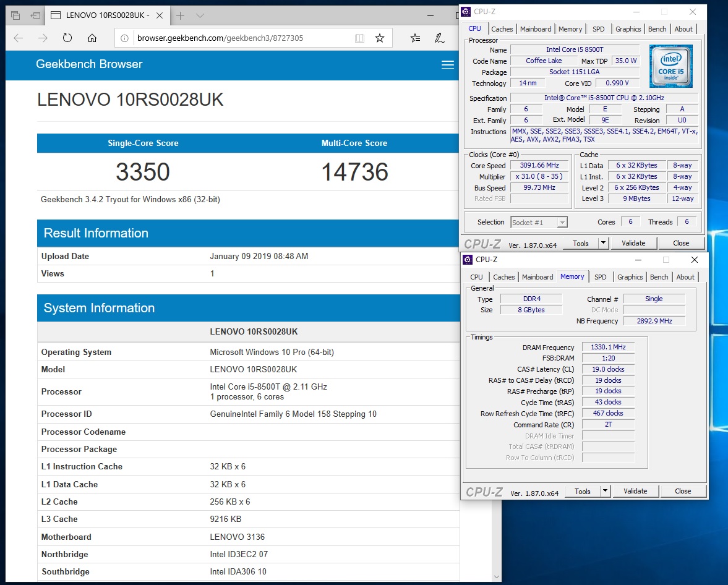Open the Geekbench Browser hamburger menu
Image resolution: width=728 pixels, height=585 pixels.
click(x=448, y=64)
